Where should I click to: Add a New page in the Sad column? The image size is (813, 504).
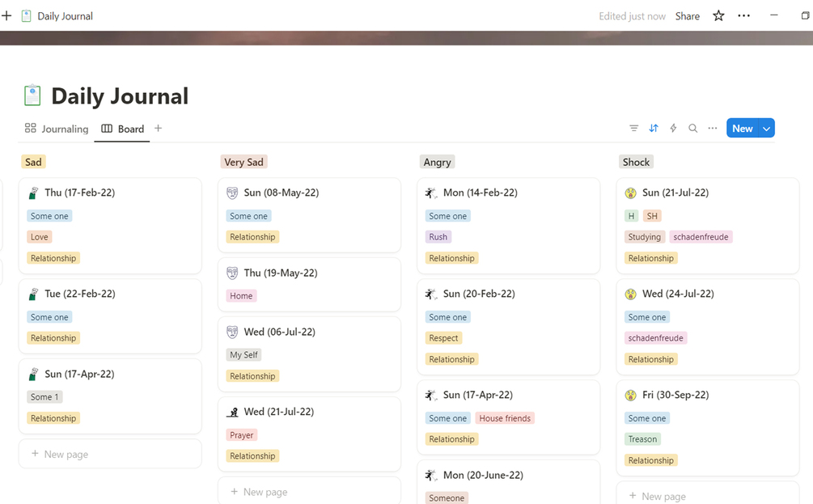[110, 454]
